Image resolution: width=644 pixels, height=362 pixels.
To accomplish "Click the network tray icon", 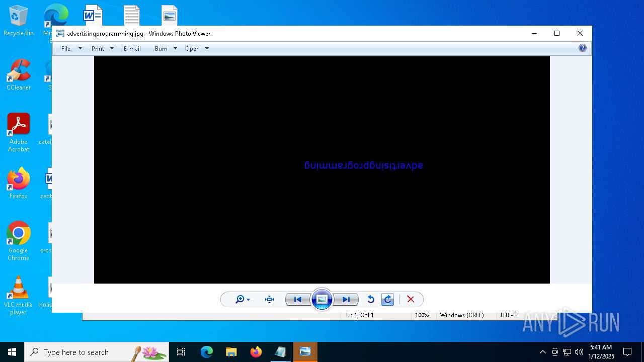I will tap(567, 352).
